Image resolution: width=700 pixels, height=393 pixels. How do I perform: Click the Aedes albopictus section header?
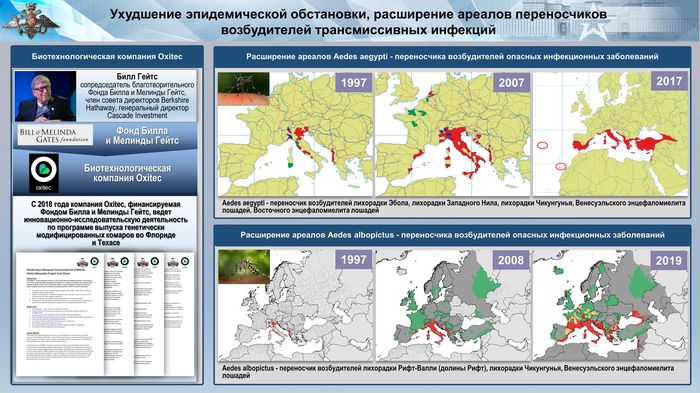coord(452,235)
